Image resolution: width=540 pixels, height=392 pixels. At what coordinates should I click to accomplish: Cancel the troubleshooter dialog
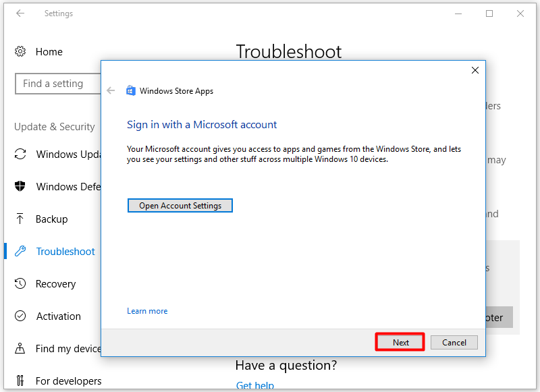pyautogui.click(x=454, y=343)
